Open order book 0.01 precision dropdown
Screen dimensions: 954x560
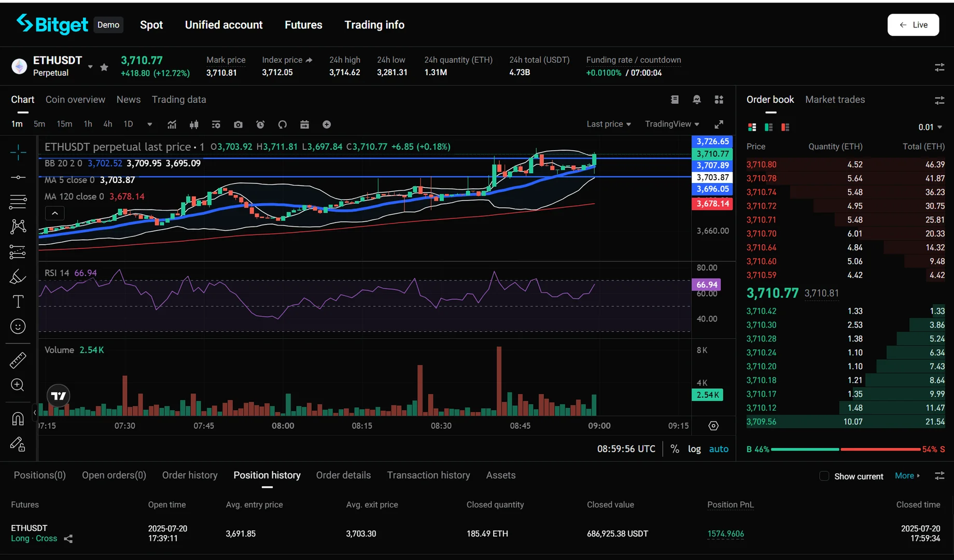point(930,128)
